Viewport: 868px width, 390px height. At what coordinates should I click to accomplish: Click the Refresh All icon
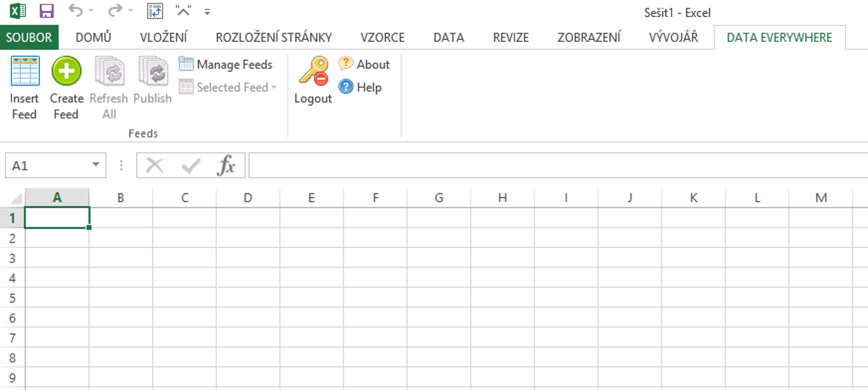(109, 71)
